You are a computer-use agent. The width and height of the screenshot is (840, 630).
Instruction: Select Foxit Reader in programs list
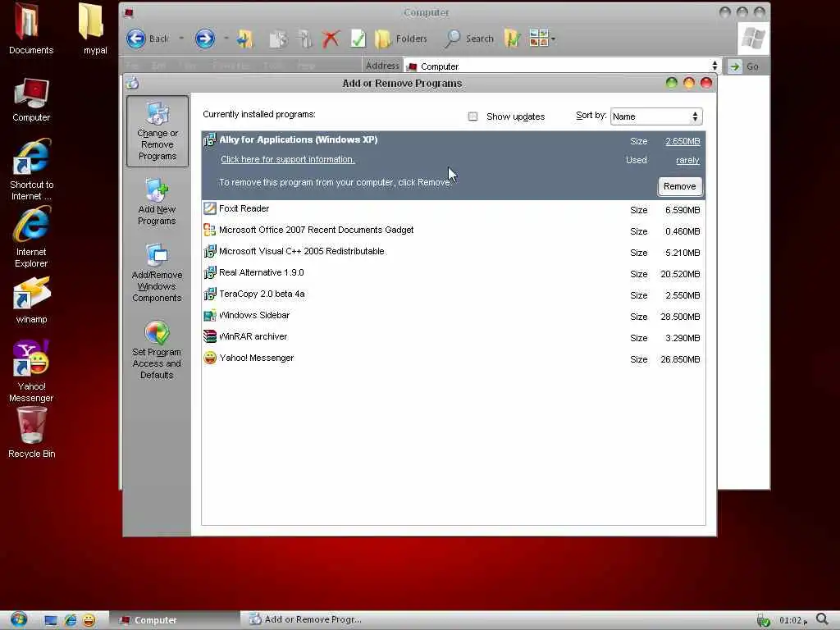453,209
